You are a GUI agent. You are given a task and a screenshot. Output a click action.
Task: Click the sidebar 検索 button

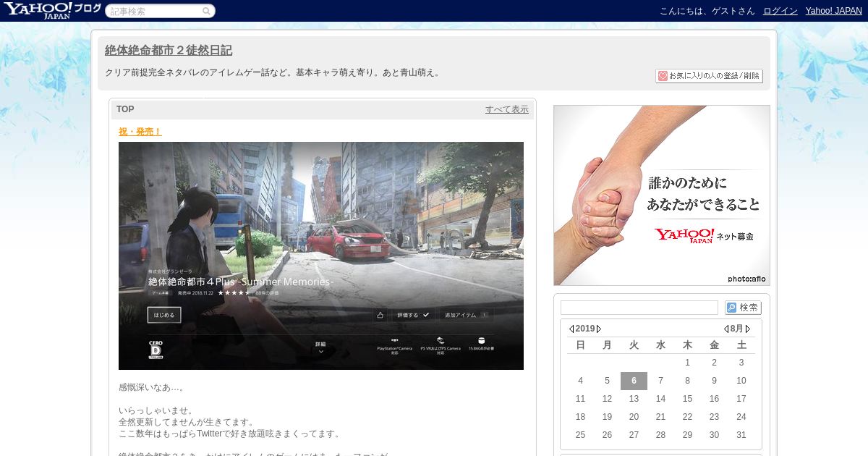tap(743, 308)
